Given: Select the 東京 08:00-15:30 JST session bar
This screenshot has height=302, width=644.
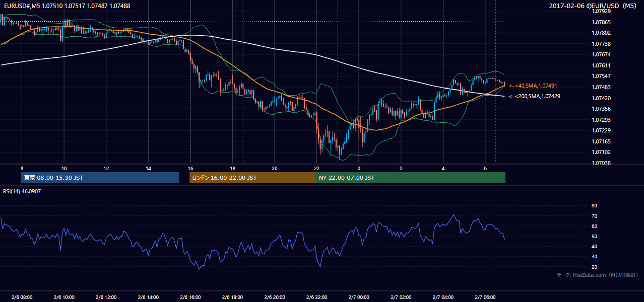Looking at the screenshot, I should pos(100,178).
